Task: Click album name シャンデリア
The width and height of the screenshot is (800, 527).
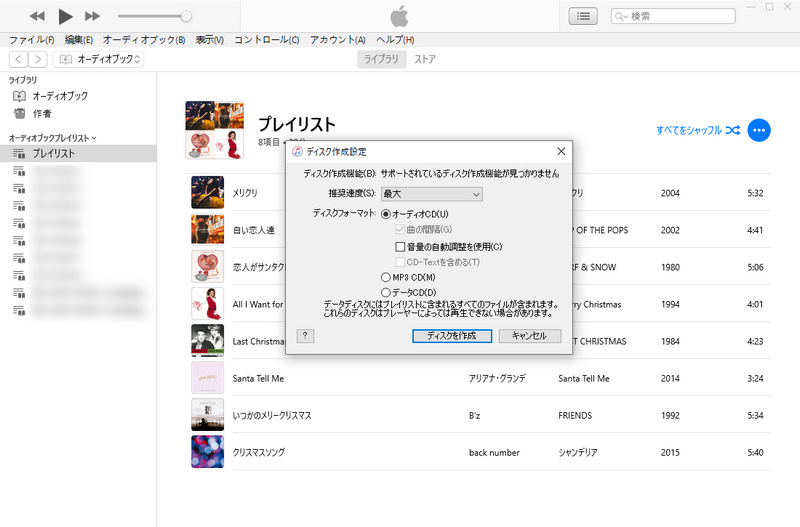Action: tap(578, 453)
